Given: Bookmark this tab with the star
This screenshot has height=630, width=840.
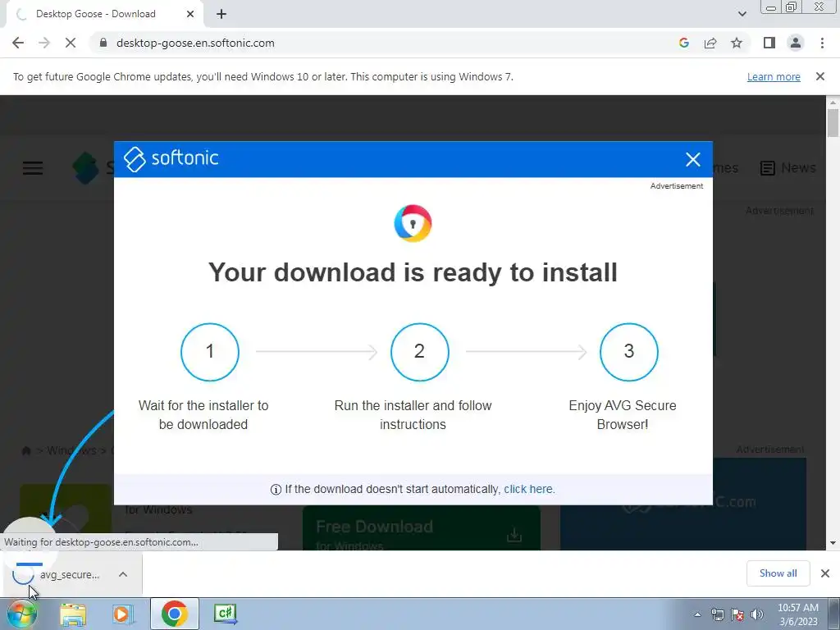Looking at the screenshot, I should point(737,43).
